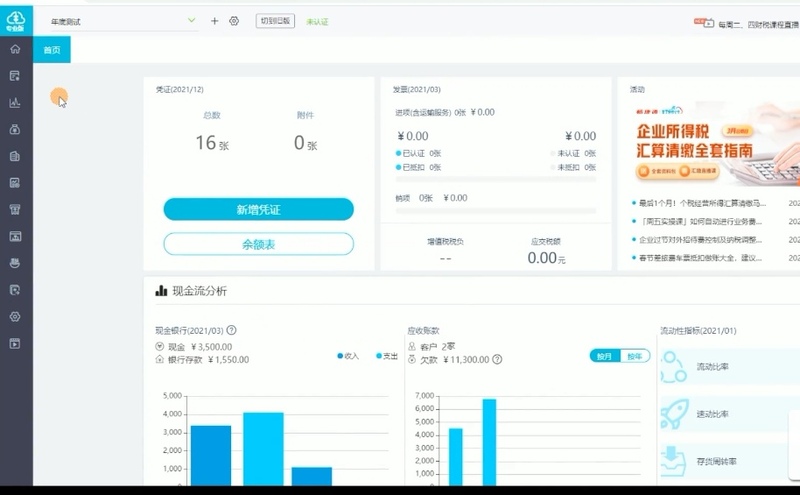Click the money bag icon in sidebar
The width and height of the screenshot is (800, 495).
pyautogui.click(x=15, y=129)
